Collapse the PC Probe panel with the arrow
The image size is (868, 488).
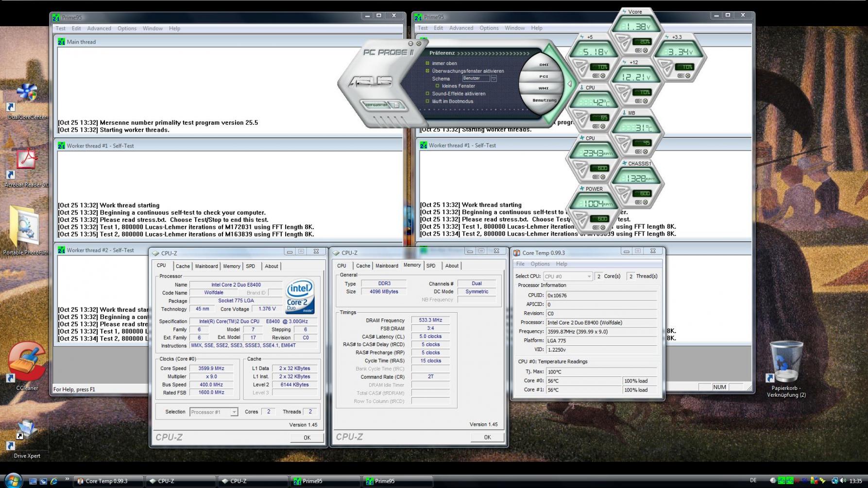pos(569,84)
